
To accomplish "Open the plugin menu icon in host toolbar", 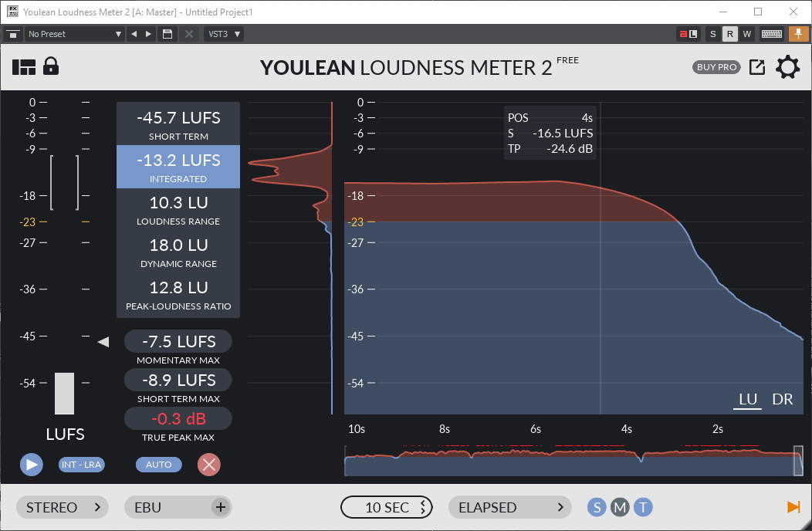I will pos(12,34).
